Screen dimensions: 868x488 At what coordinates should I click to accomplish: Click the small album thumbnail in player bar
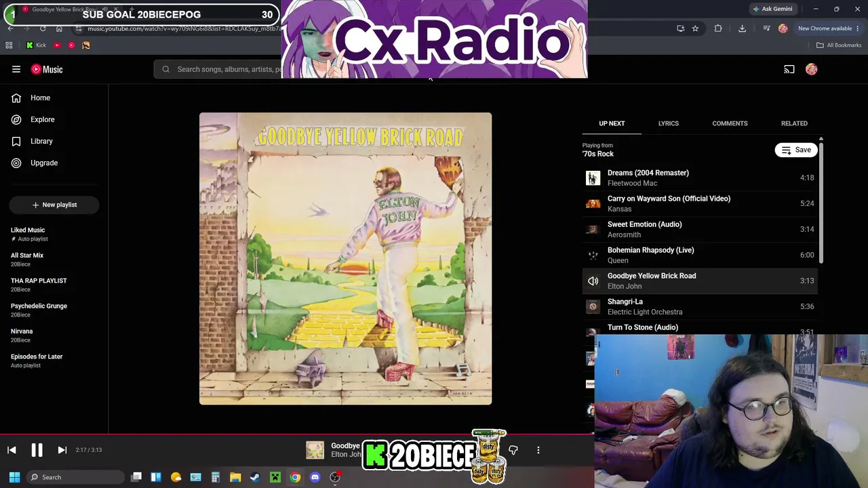point(315,450)
